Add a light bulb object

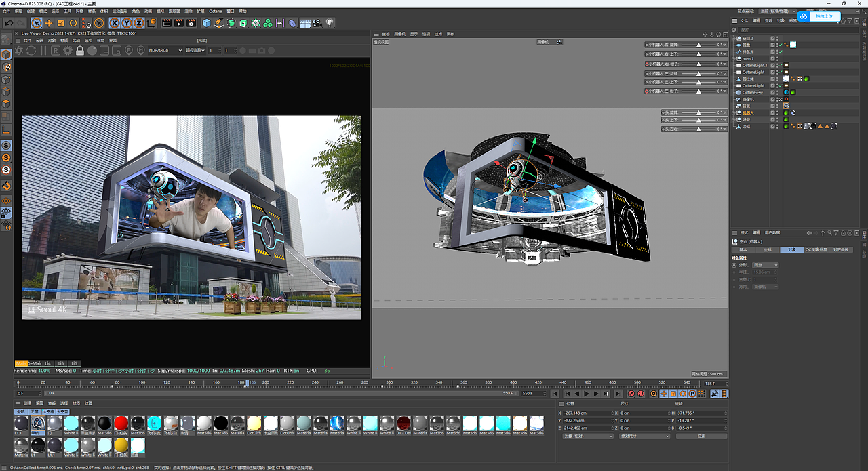(x=330, y=23)
